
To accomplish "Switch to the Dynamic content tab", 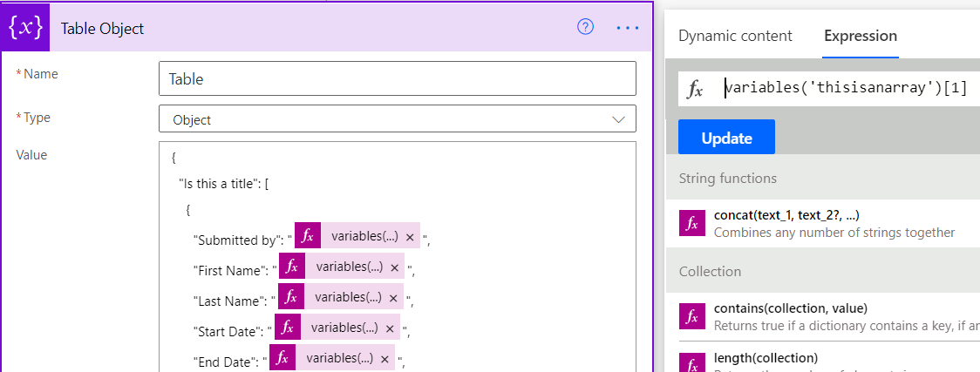I will 735,37.
